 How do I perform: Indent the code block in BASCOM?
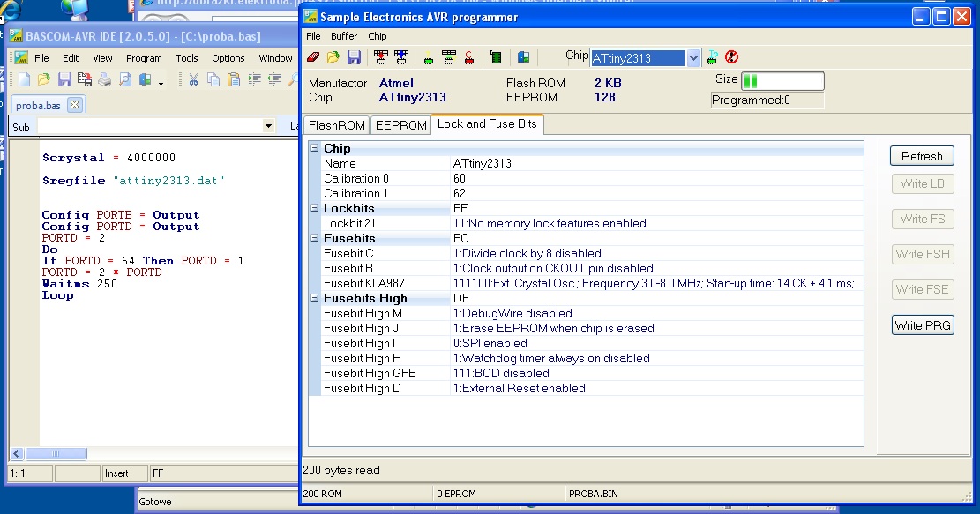click(x=254, y=79)
